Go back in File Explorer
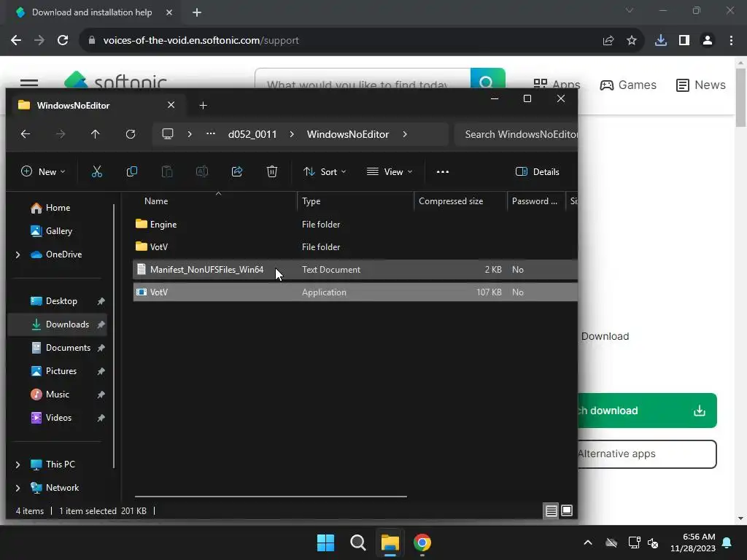 pos(26,134)
